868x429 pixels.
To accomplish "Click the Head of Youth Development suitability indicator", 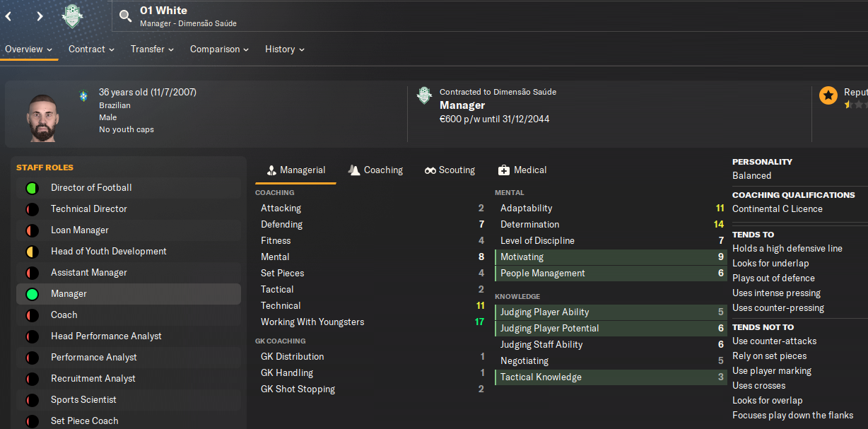I will [x=32, y=252].
